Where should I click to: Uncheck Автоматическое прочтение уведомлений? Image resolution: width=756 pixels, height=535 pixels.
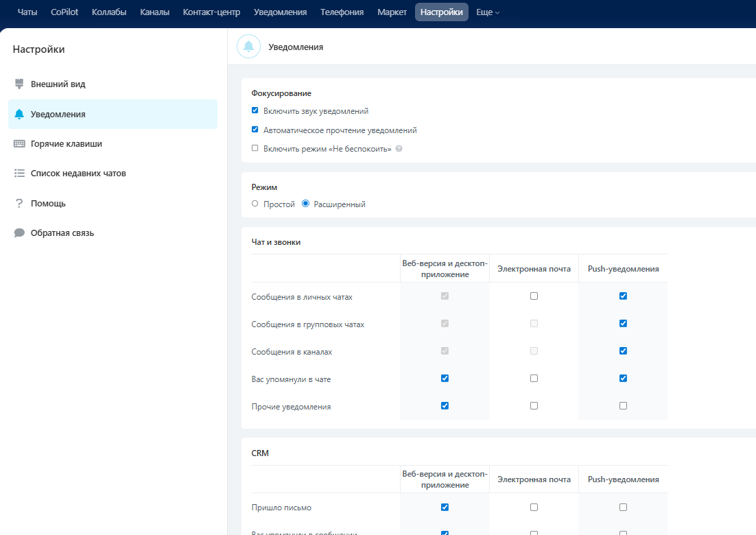pos(255,130)
